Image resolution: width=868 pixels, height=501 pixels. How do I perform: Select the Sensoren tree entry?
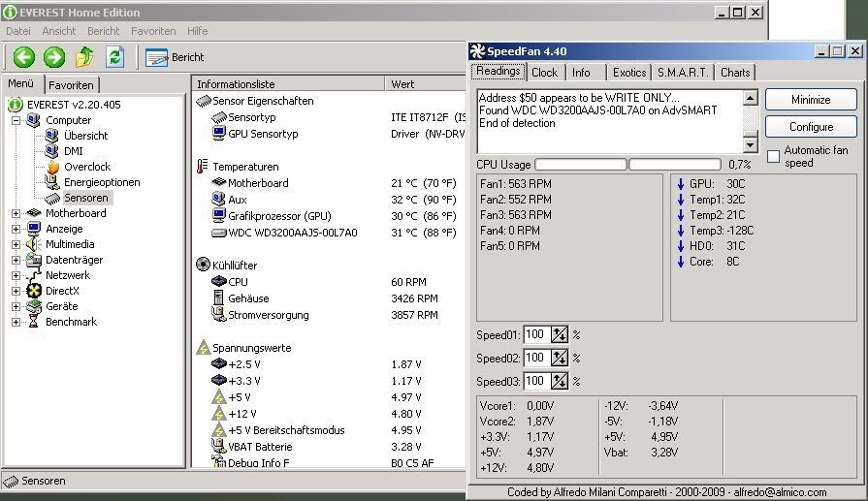[x=85, y=198]
